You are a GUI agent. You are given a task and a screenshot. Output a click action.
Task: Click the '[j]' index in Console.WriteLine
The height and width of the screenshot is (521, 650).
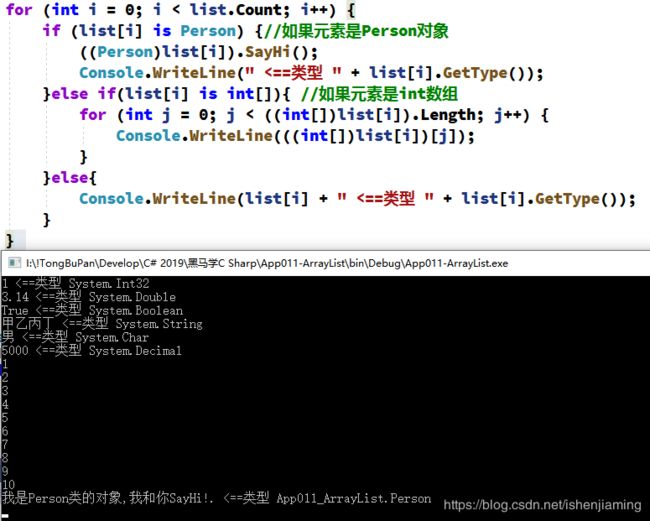(x=444, y=136)
